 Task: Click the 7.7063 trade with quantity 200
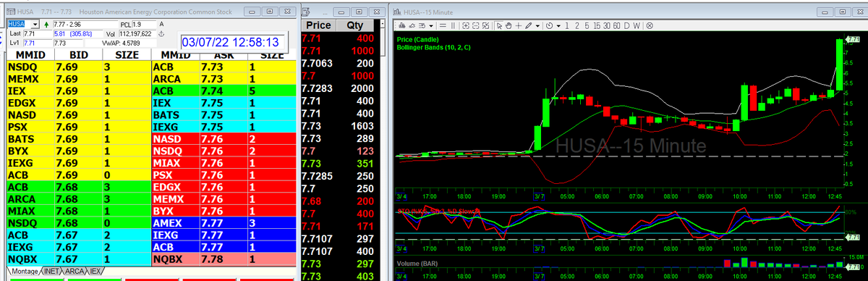pos(337,63)
